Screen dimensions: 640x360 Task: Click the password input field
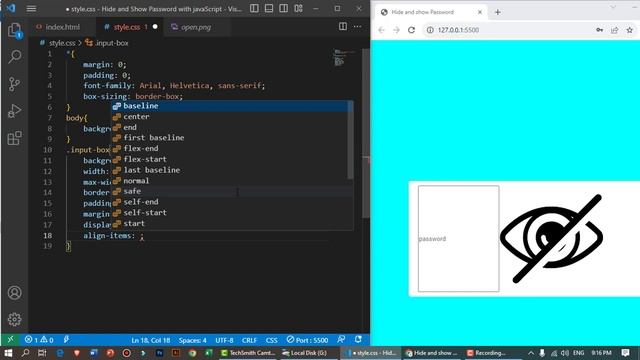click(458, 239)
